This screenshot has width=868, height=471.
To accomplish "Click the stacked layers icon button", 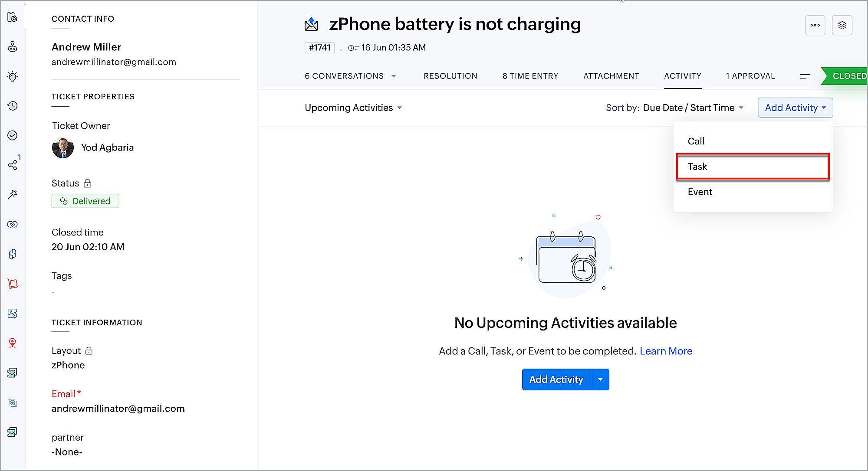I will (842, 25).
